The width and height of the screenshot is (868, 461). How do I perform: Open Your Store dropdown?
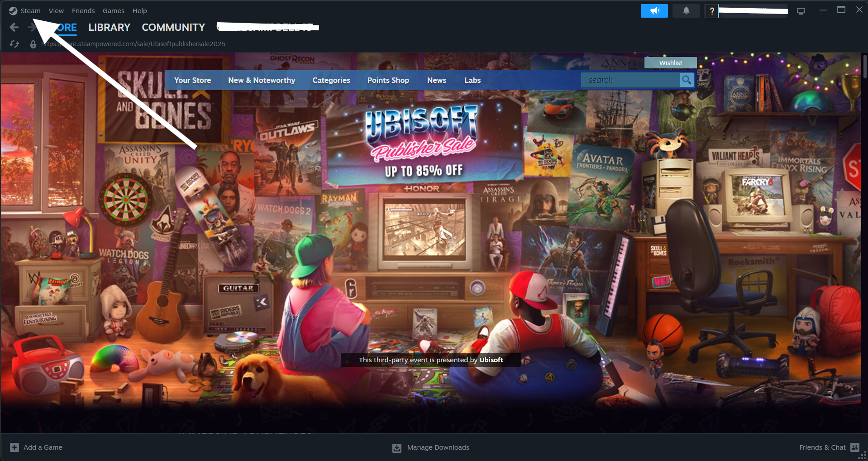[192, 80]
